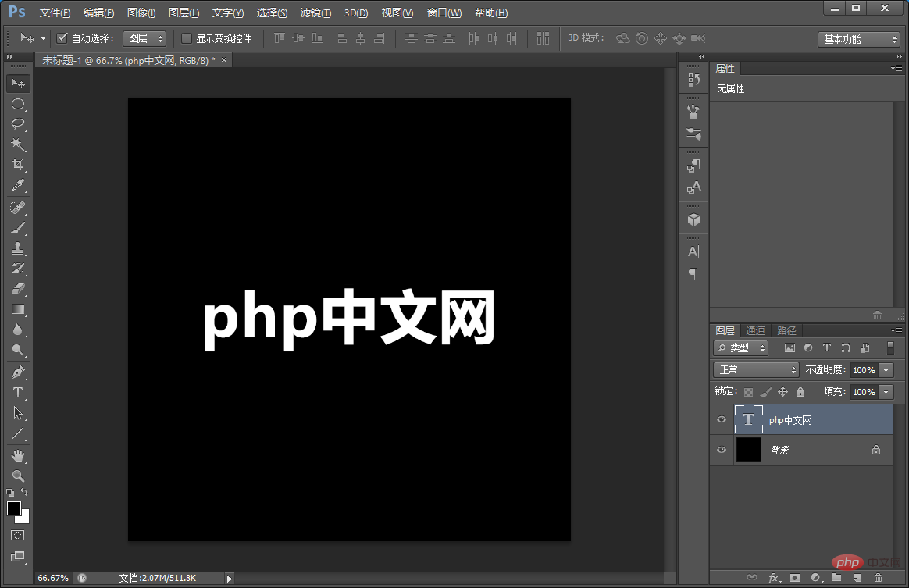The width and height of the screenshot is (909, 588).
Task: Hide the background layer
Action: click(722, 450)
